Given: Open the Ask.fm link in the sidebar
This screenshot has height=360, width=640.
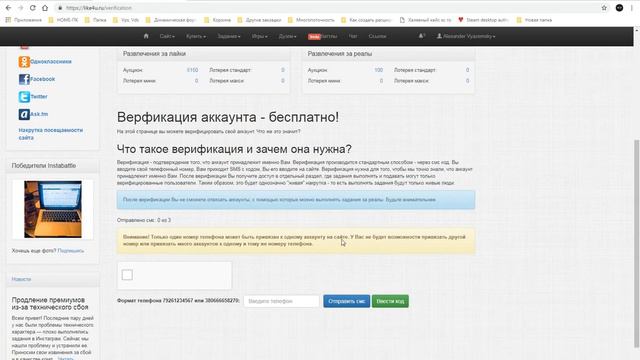Looking at the screenshot, I should click(x=39, y=114).
